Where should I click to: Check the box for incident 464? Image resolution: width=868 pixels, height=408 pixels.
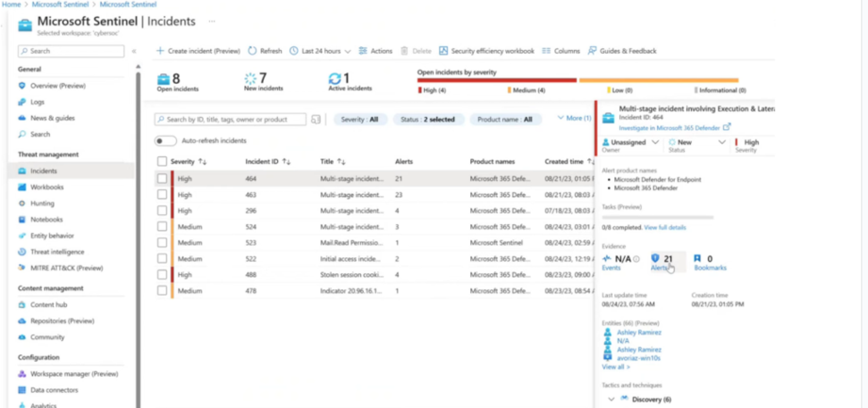point(162,178)
